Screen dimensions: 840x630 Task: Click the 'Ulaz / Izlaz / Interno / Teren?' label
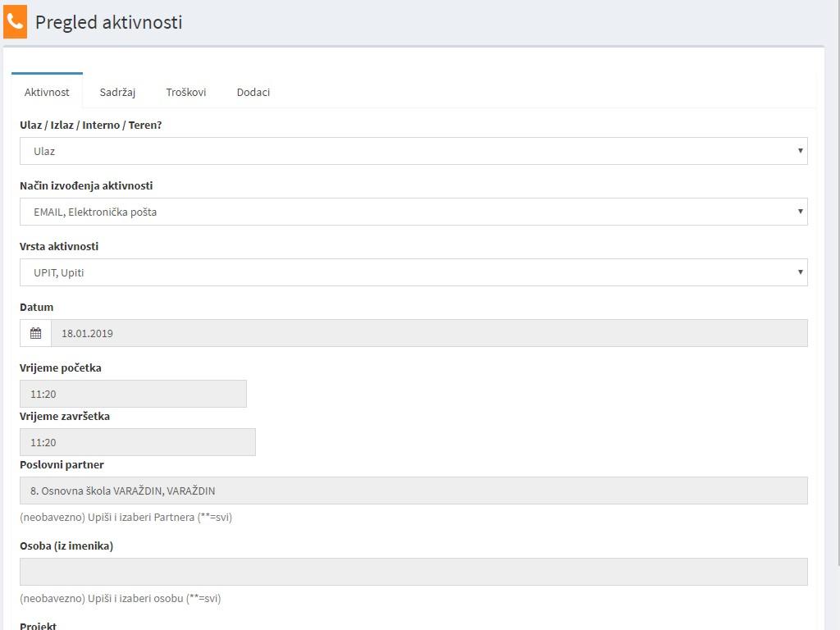[91, 126]
